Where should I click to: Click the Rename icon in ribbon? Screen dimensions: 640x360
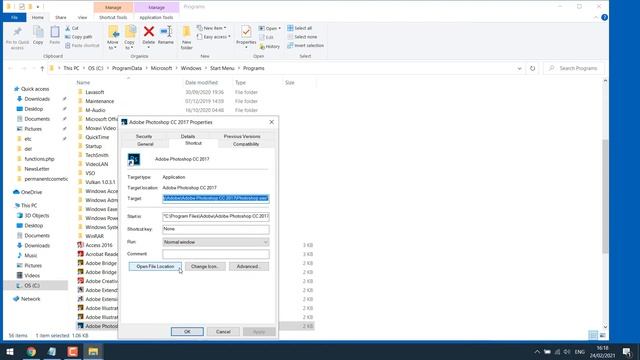click(166, 31)
